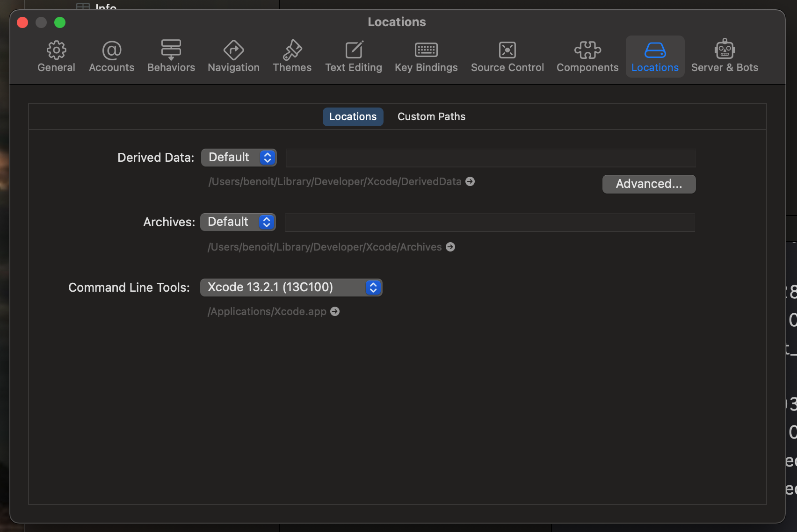797x532 pixels.
Task: Reveal DerivedData folder via arrow icon
Action: pos(470,181)
